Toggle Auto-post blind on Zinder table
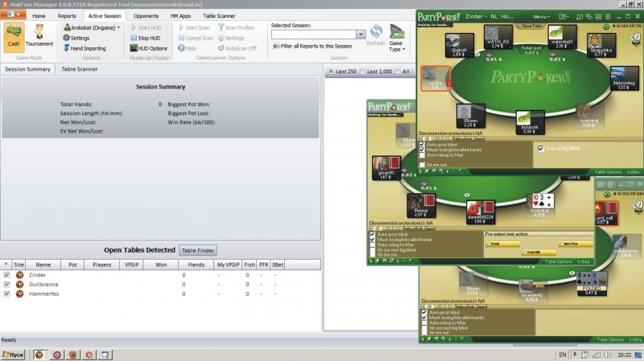The width and height of the screenshot is (644, 361). click(x=422, y=145)
